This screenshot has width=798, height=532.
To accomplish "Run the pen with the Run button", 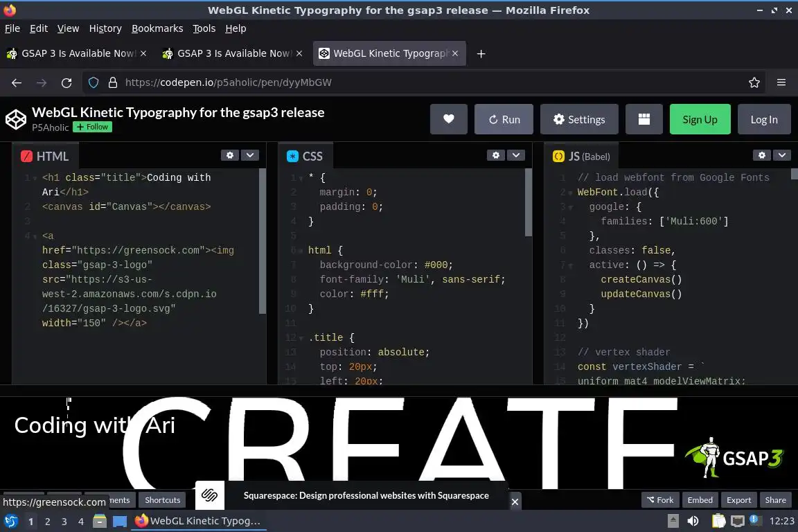I will (x=504, y=119).
